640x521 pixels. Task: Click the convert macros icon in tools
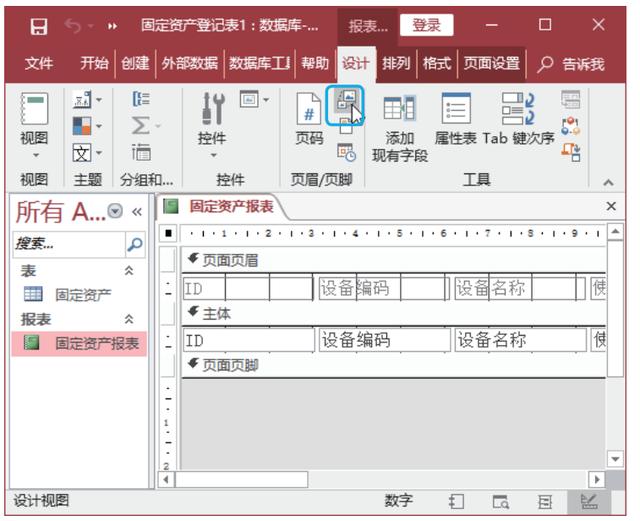tap(571, 152)
